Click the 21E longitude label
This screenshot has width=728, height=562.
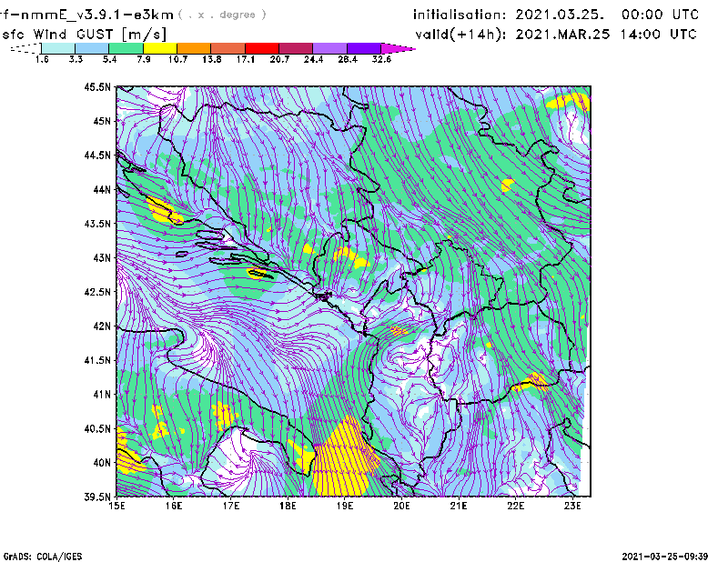pos(459,506)
